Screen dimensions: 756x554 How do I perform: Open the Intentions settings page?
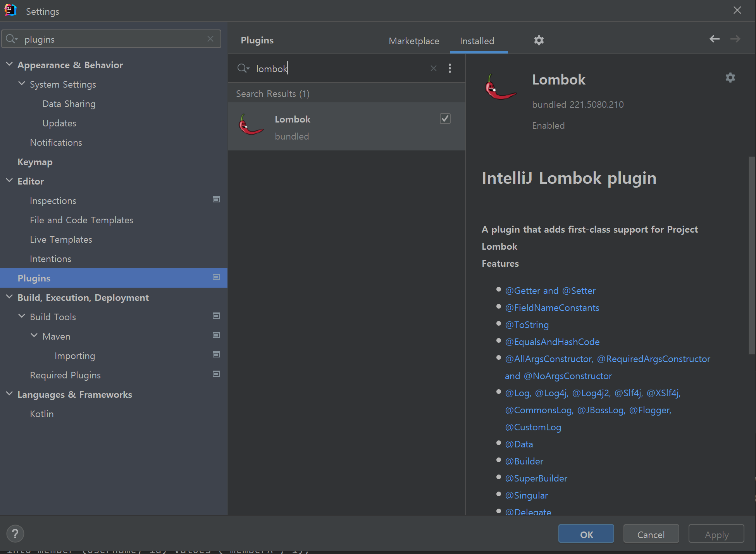coord(51,259)
